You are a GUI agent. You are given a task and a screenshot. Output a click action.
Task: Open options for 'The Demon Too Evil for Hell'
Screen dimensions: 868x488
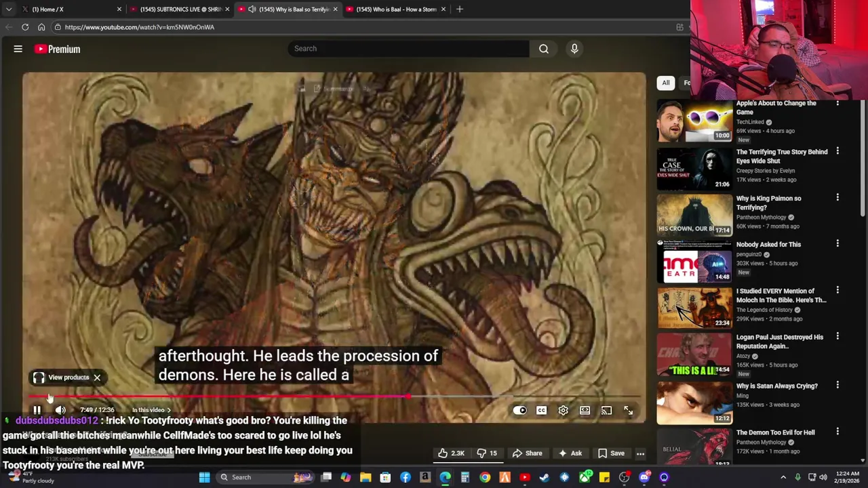[837, 432]
